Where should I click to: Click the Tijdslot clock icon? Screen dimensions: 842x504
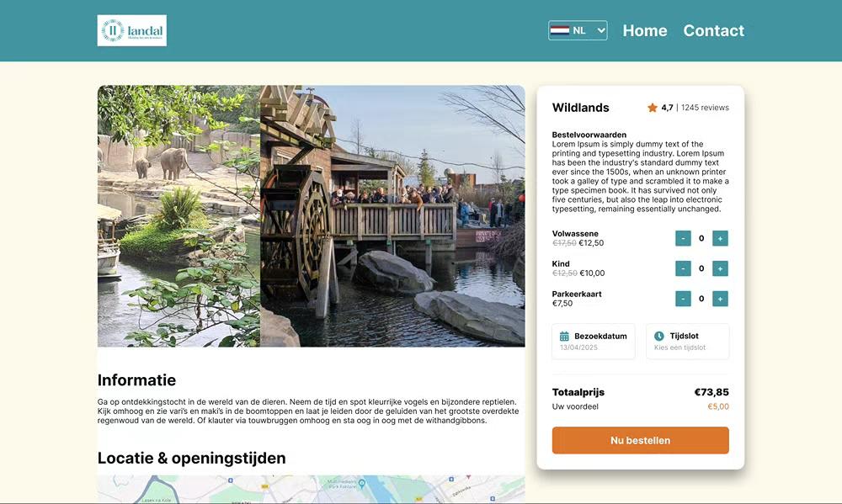(x=659, y=336)
